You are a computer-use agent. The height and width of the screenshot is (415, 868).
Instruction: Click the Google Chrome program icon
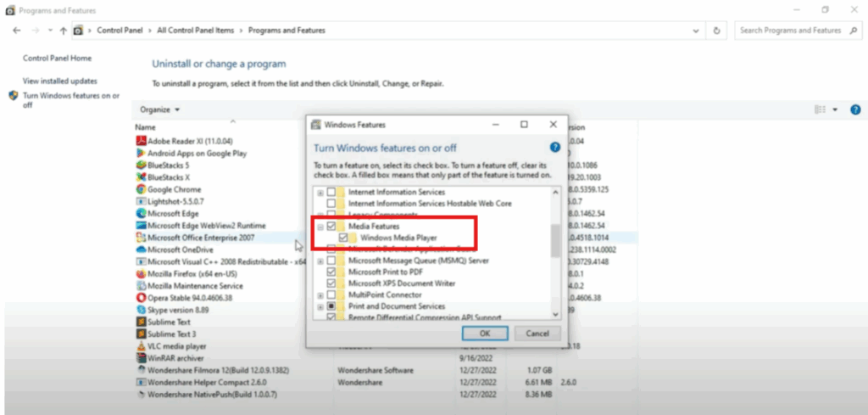141,189
